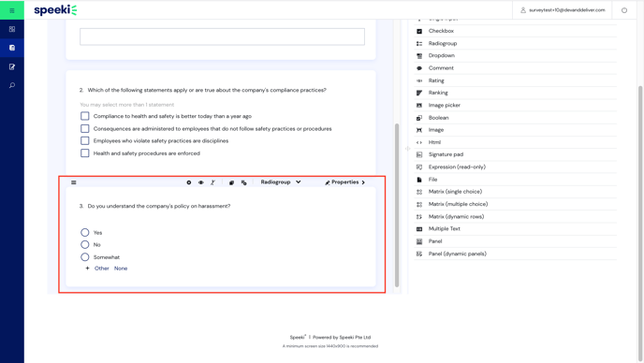Open the Radiogroup question type dropdown
Image resolution: width=644 pixels, height=363 pixels.
point(281,181)
